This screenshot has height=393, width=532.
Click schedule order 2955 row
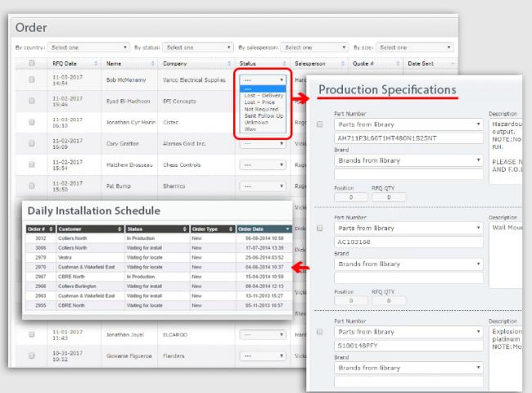(x=159, y=305)
